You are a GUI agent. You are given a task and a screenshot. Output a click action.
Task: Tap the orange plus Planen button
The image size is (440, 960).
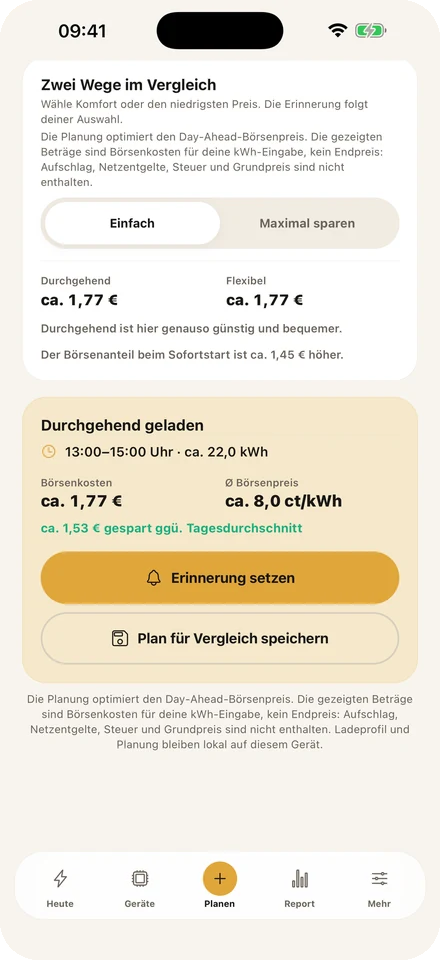[x=220, y=879]
